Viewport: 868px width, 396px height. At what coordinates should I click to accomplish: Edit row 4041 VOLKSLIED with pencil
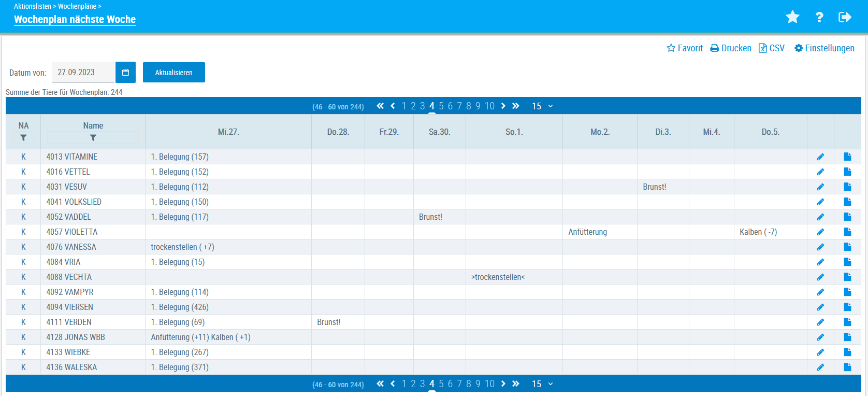point(820,202)
